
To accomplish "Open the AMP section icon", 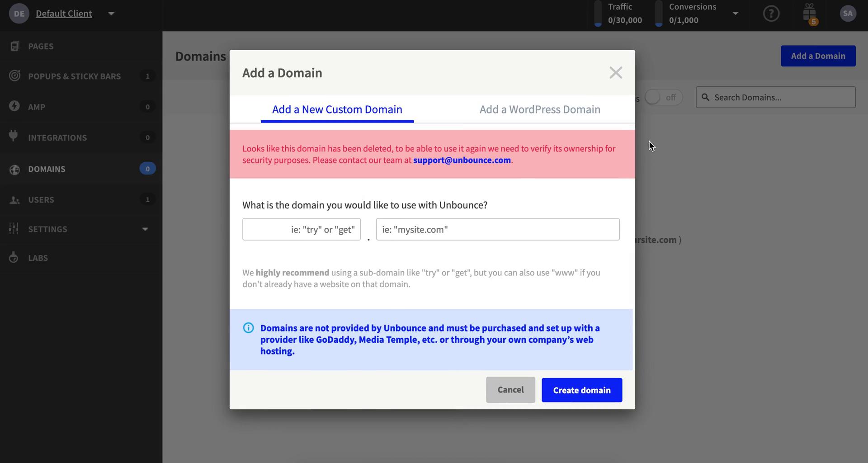I will point(14,106).
